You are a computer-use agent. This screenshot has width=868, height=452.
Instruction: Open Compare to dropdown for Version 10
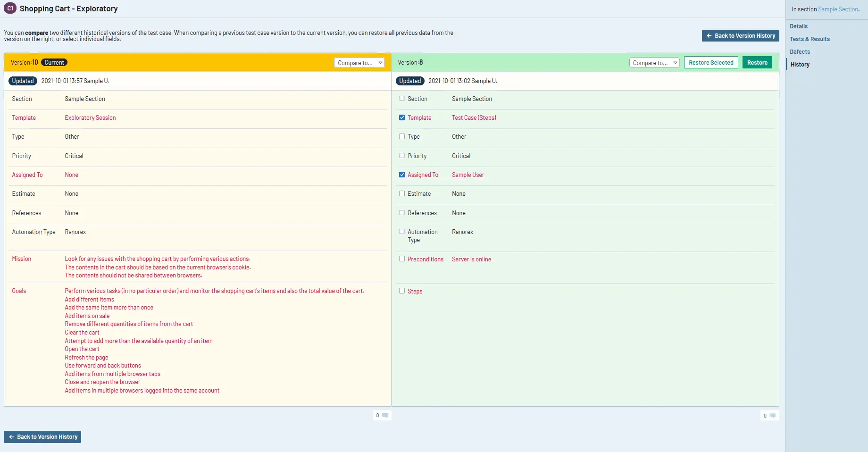point(359,63)
